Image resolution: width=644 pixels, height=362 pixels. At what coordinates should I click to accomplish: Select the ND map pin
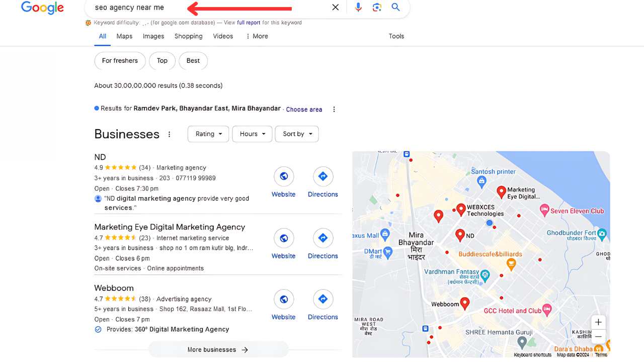[460, 234]
